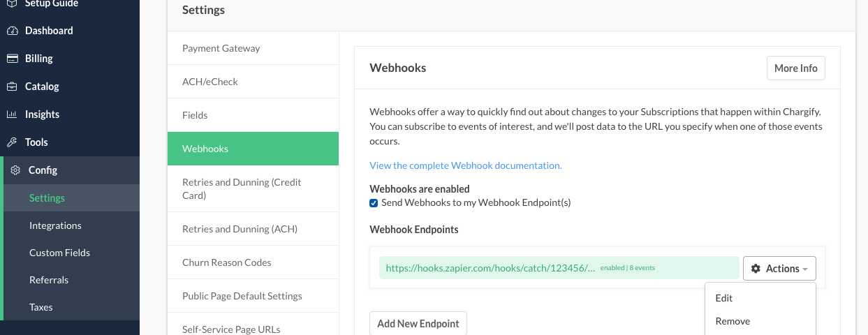868x335 pixels.
Task: Toggle Send Webhooks to my Webhook Endpoint(s) checkbox
Action: coord(374,203)
